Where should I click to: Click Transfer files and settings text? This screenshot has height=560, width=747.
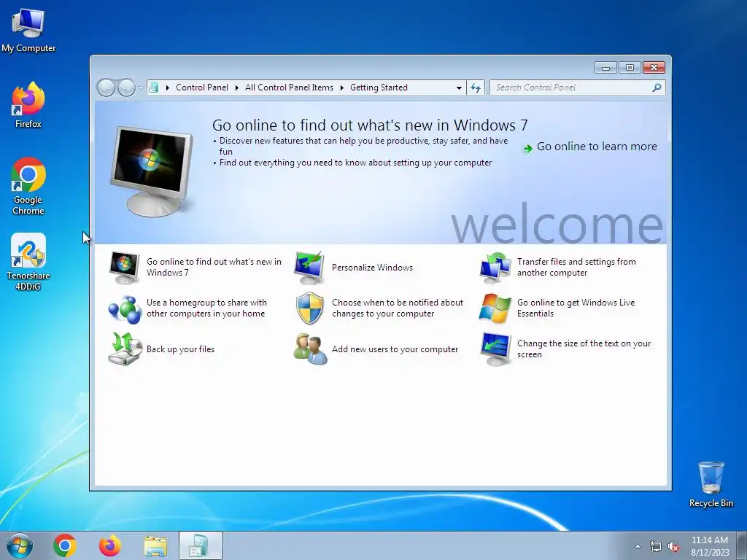pyautogui.click(x=576, y=267)
